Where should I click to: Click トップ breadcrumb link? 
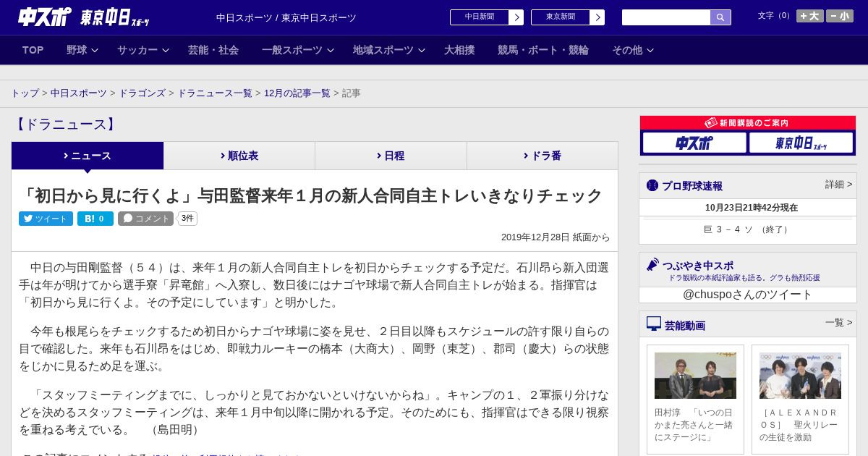click(x=25, y=93)
